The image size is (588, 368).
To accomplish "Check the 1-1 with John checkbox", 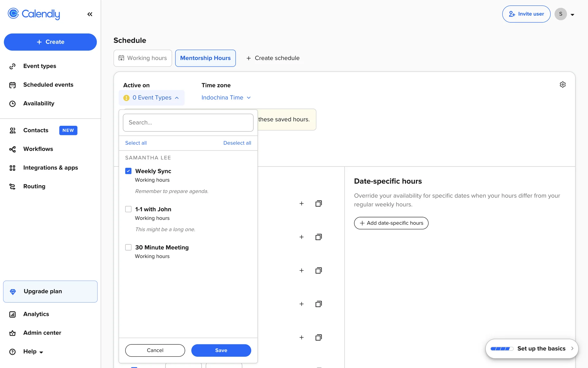I will point(128,209).
